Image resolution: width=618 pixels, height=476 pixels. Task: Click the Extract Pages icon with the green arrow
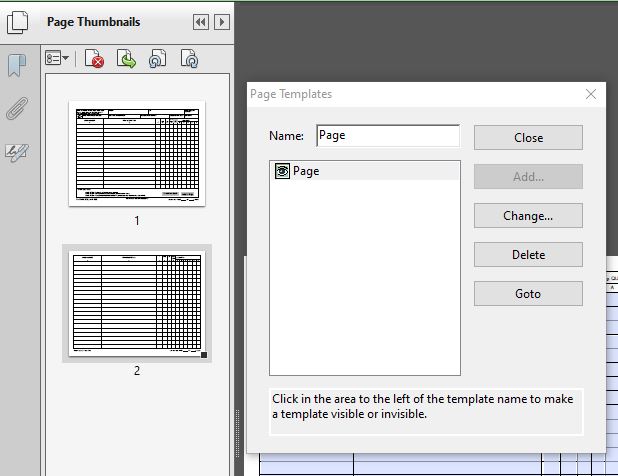pos(126,59)
